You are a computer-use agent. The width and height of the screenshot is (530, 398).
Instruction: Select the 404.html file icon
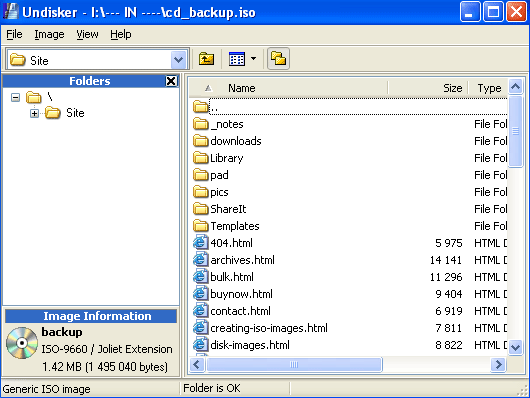coord(200,242)
